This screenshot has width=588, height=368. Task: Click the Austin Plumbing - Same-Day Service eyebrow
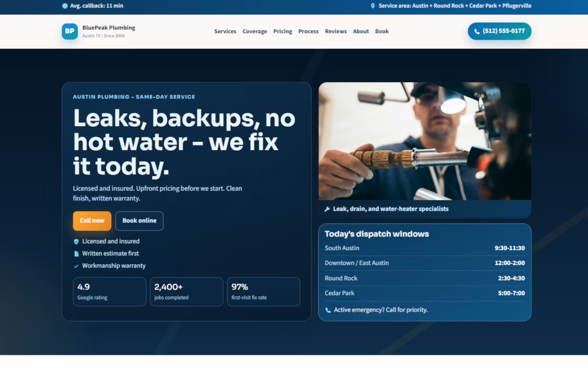pos(134,97)
